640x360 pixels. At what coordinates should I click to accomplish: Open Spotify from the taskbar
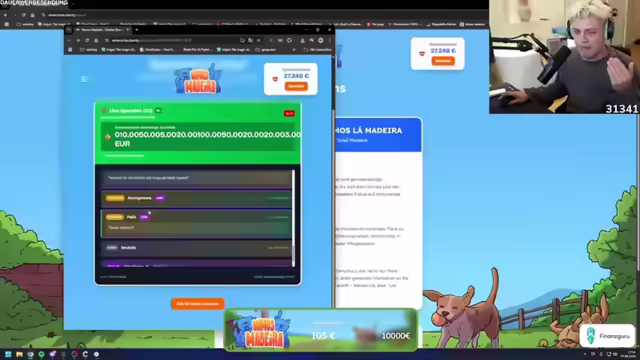pyautogui.click(x=41, y=354)
